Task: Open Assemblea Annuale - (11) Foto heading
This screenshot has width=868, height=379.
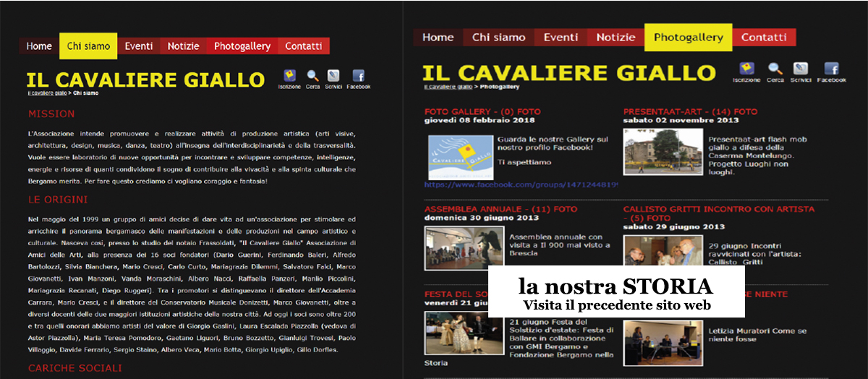Action: [x=501, y=209]
